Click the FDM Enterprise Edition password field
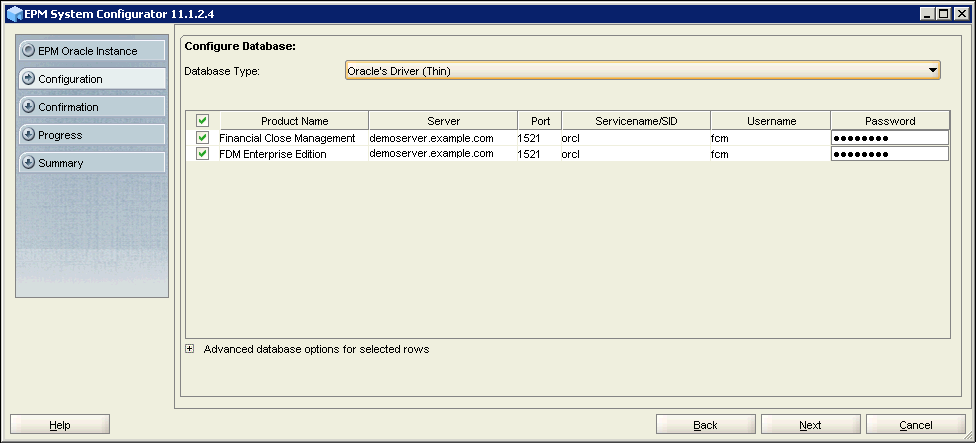 889,154
